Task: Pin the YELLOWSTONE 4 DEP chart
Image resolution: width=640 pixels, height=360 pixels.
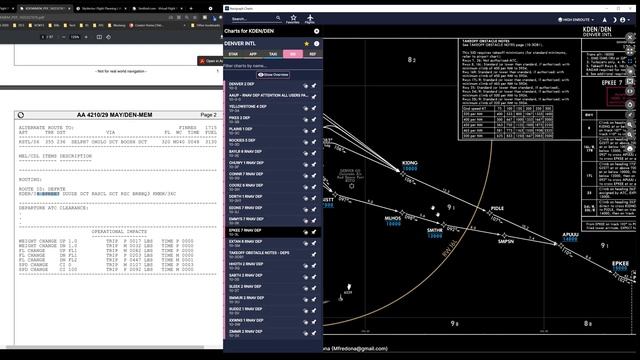Action: click(314, 108)
